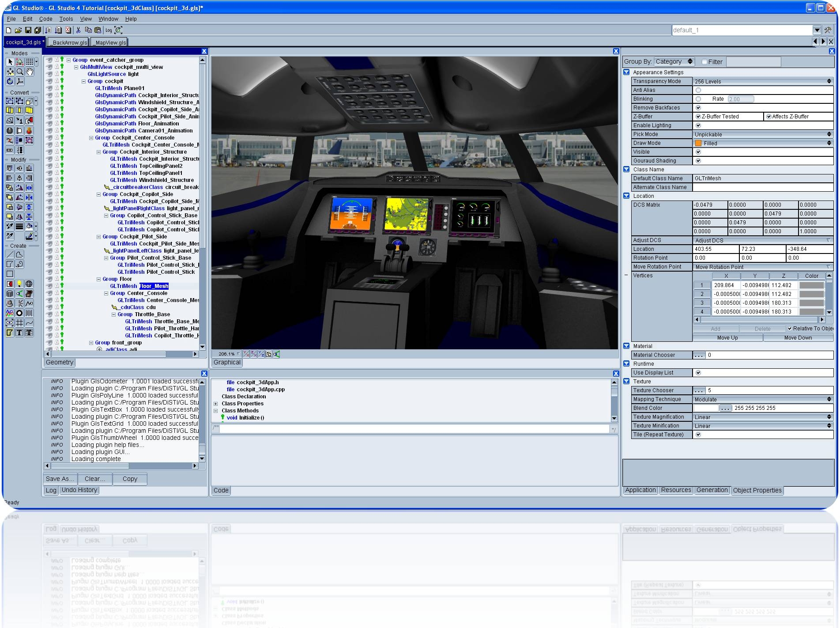This screenshot has height=628, width=840.
Task: Collapse the Group Floor tree node
Action: 99,279
